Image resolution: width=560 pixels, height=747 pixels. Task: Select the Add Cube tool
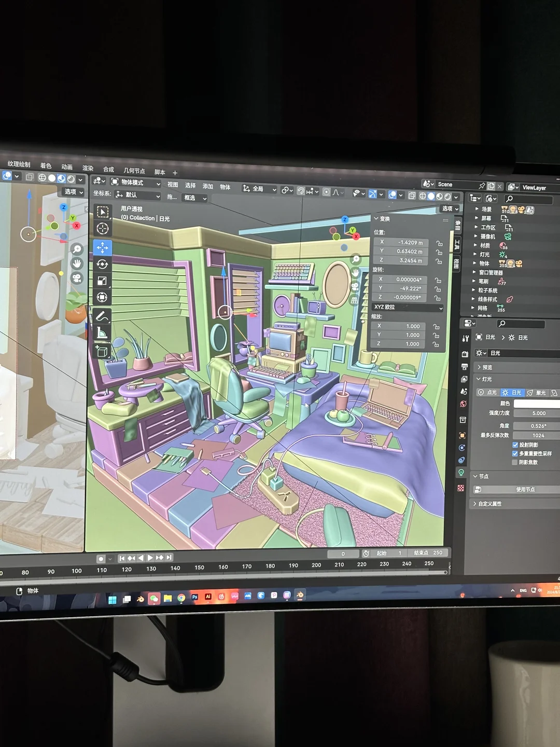click(x=102, y=352)
